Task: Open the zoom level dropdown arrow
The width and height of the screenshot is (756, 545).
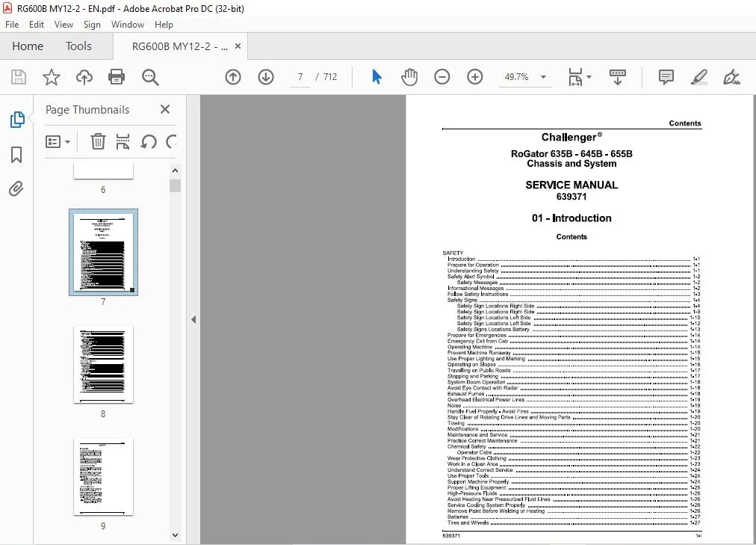Action: pos(543,77)
